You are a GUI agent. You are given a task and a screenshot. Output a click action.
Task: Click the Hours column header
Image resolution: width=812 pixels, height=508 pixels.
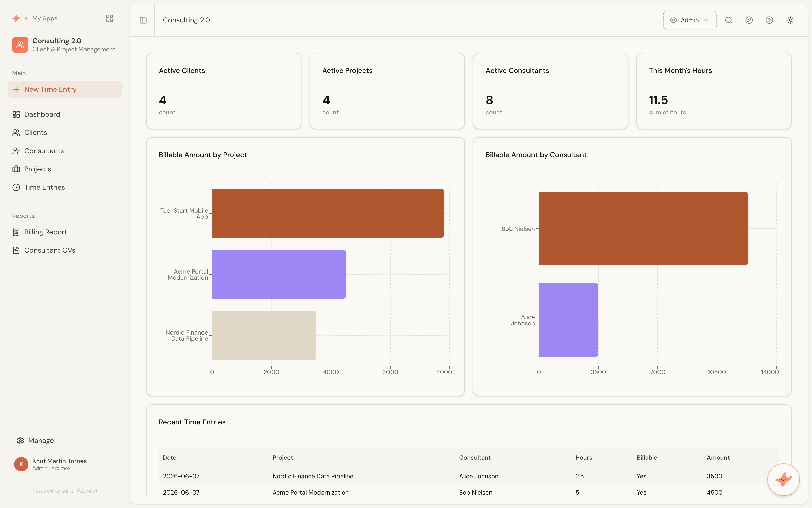pos(584,458)
